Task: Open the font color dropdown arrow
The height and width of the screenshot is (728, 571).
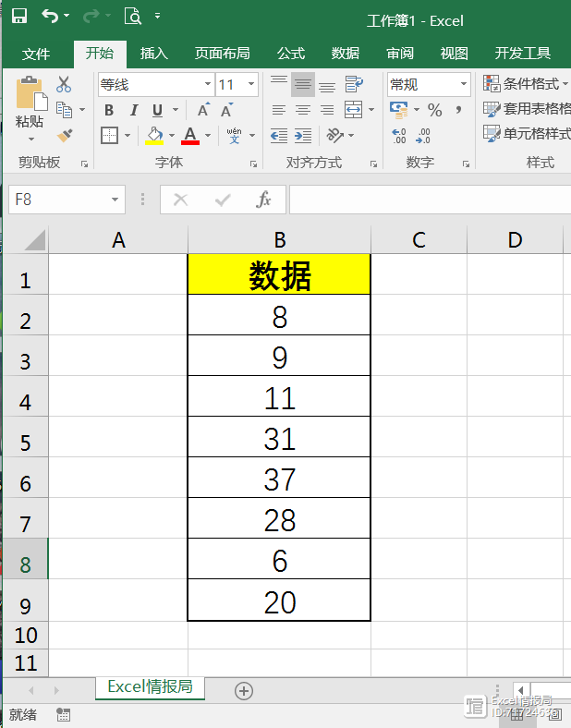Action: (208, 136)
